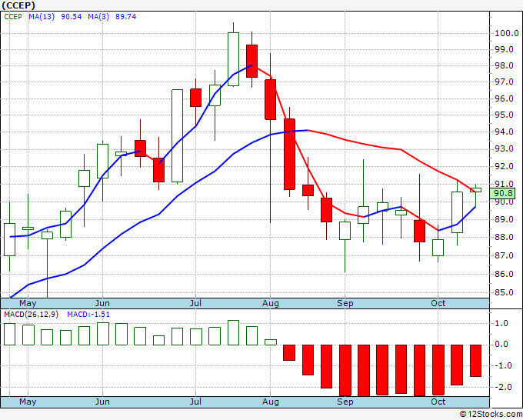Click May on the MACD panel date axis
Screen dimensions: 523x420
point(28,402)
